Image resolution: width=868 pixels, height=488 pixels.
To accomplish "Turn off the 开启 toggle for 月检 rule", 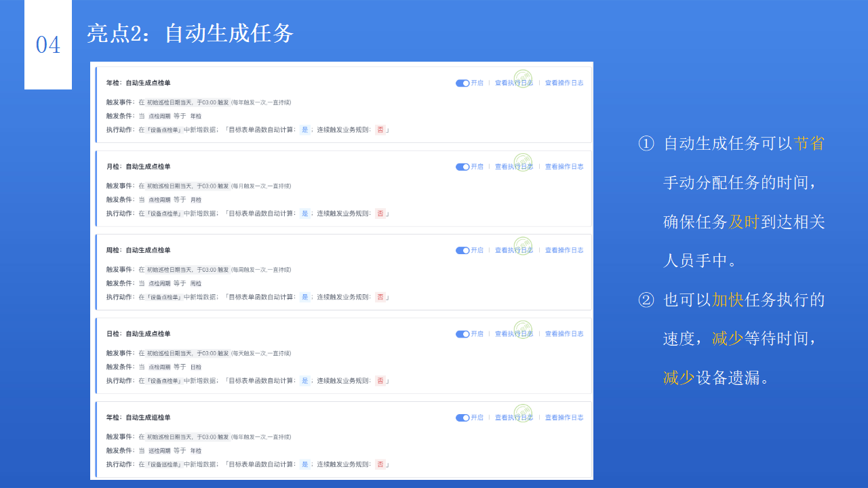I will tap(462, 167).
